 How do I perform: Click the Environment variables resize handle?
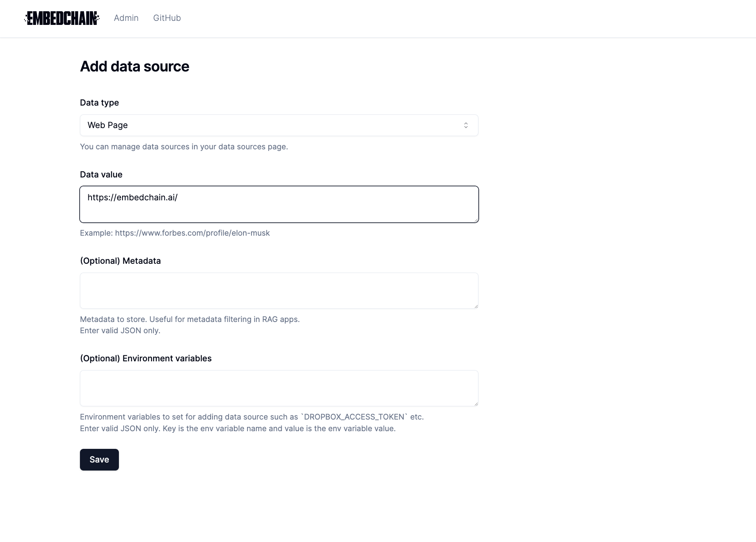point(476,404)
